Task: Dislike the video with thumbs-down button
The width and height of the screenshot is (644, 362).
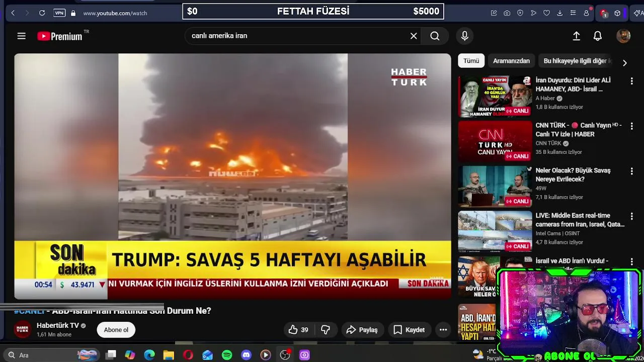Action: coord(326,330)
